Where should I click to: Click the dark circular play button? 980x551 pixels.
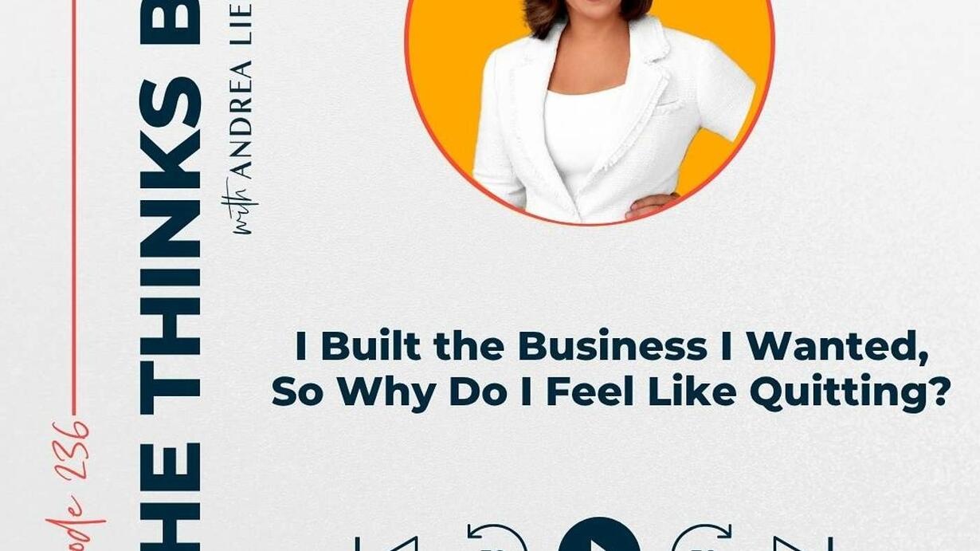pos(599,536)
